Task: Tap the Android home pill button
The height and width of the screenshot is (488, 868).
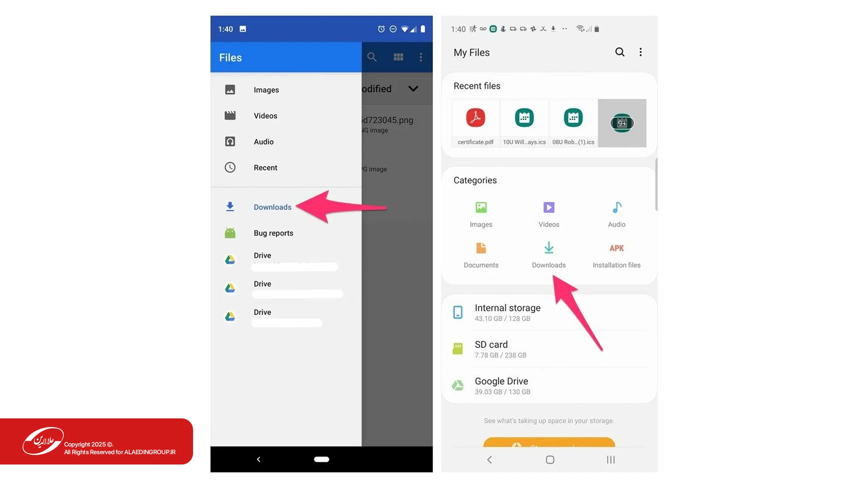Action: click(x=321, y=459)
